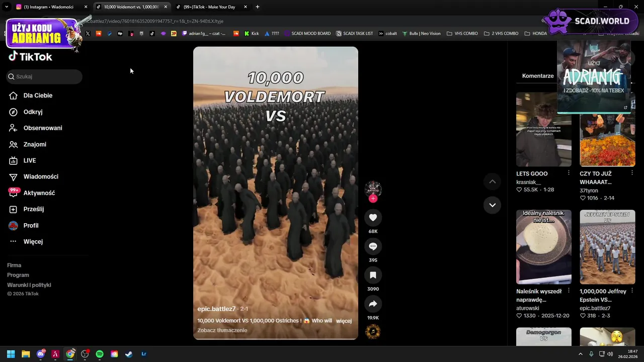Open options menu for Naleśnik wyszedł video

pos(569,291)
